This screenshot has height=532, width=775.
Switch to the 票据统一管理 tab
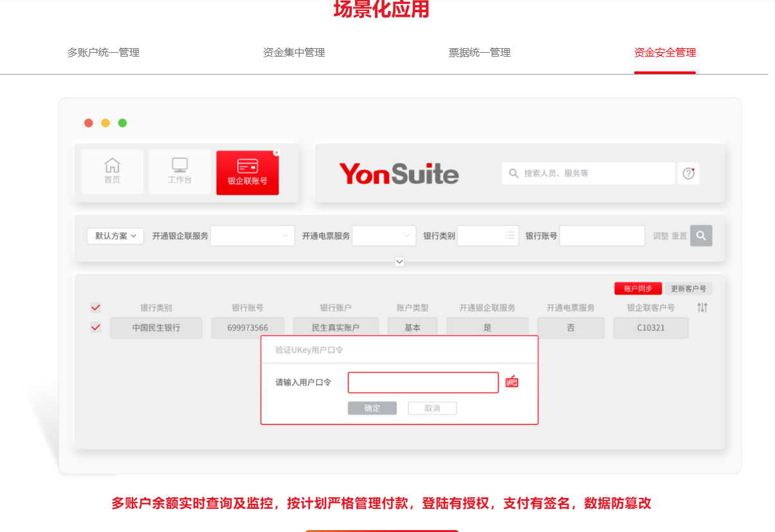point(479,53)
